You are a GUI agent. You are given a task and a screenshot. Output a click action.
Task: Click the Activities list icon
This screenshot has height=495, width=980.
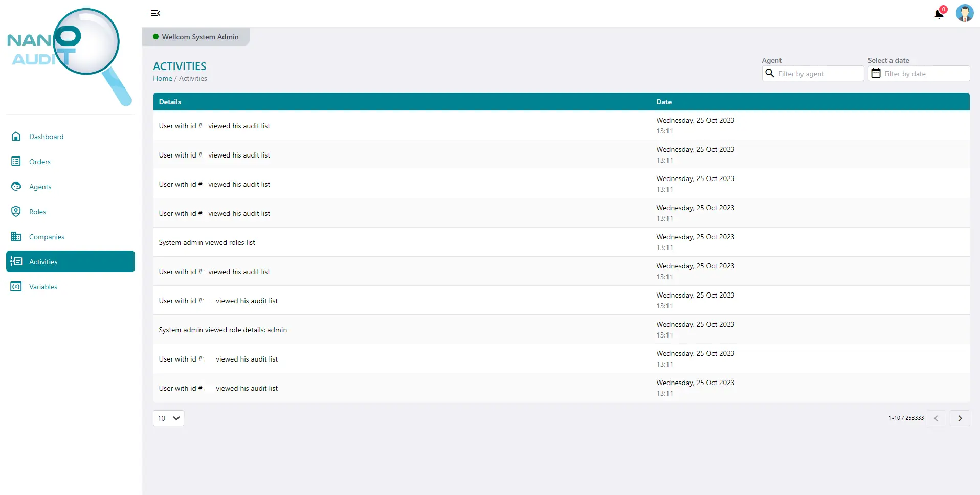[16, 261]
